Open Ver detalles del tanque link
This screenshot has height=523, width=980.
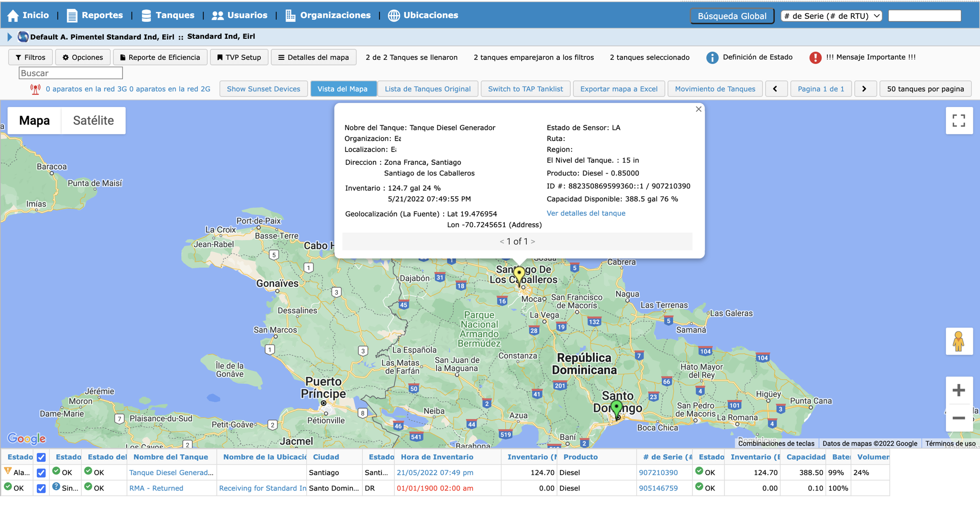586,213
